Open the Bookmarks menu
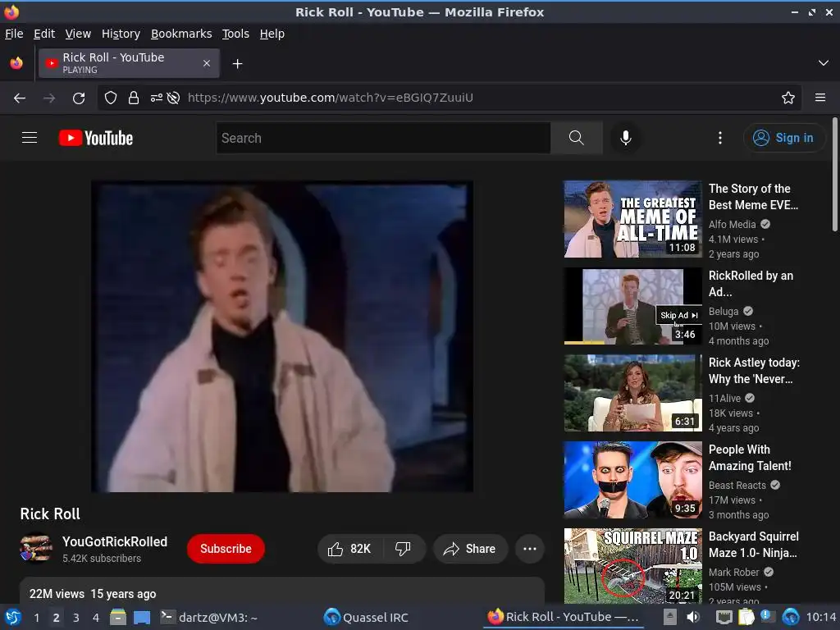The height and width of the screenshot is (630, 840). [x=181, y=34]
